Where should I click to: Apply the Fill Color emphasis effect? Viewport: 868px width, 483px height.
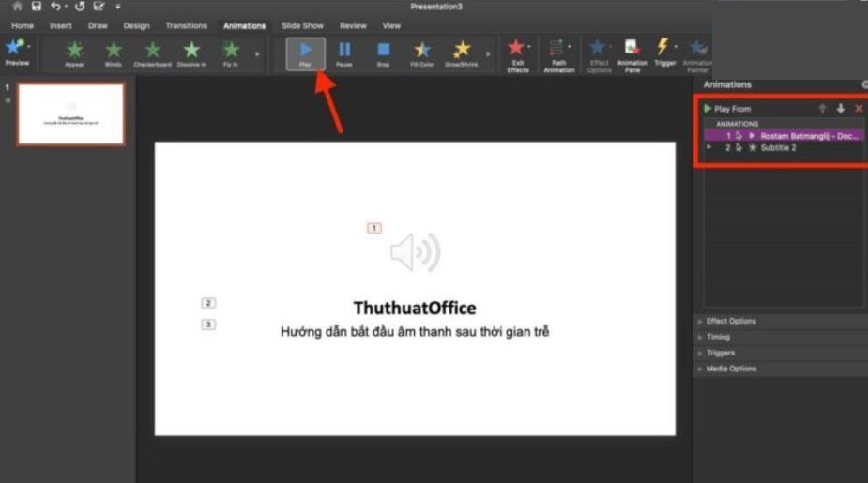(422, 53)
